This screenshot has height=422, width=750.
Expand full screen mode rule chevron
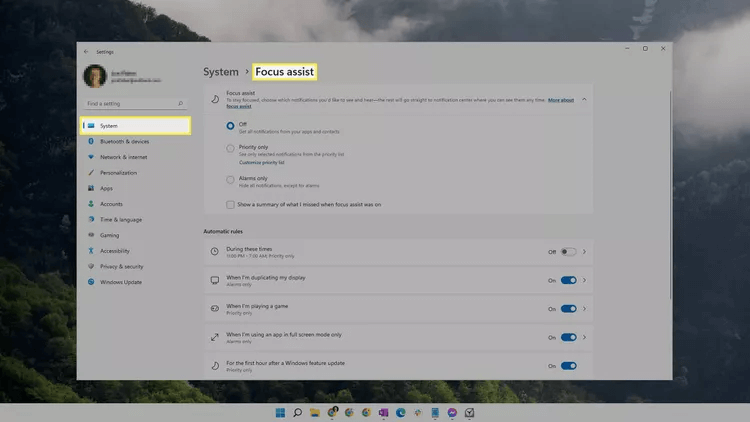point(584,337)
